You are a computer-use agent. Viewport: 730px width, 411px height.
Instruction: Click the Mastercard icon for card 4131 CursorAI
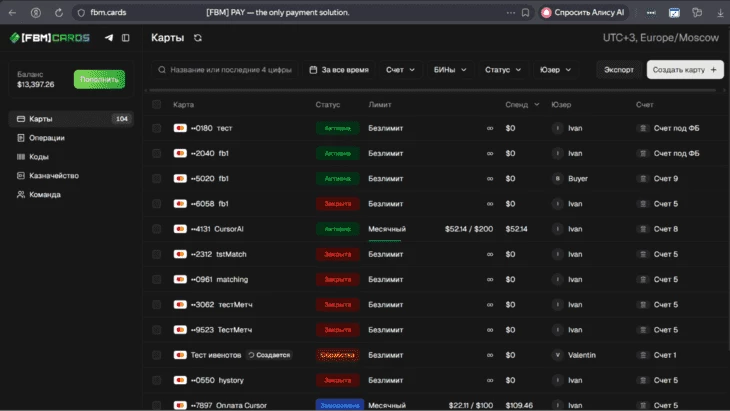point(180,229)
